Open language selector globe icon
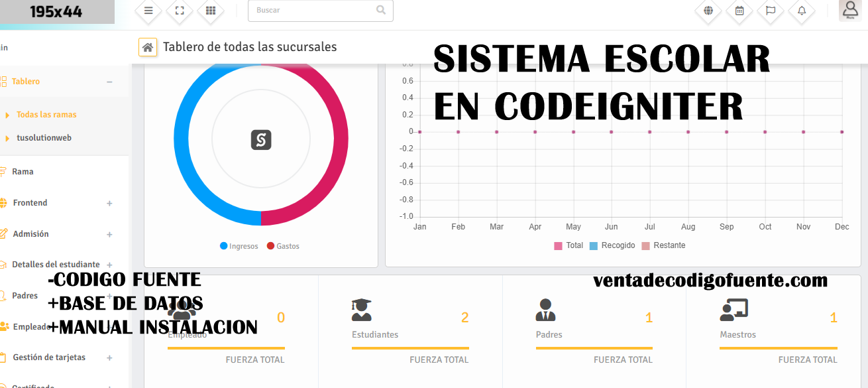The image size is (868, 388). point(708,11)
